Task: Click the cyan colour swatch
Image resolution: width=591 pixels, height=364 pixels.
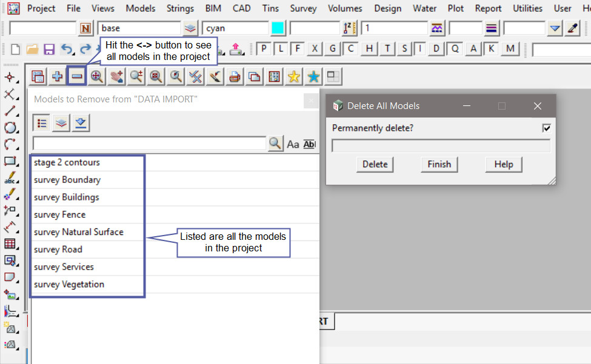Action: pyautogui.click(x=278, y=28)
